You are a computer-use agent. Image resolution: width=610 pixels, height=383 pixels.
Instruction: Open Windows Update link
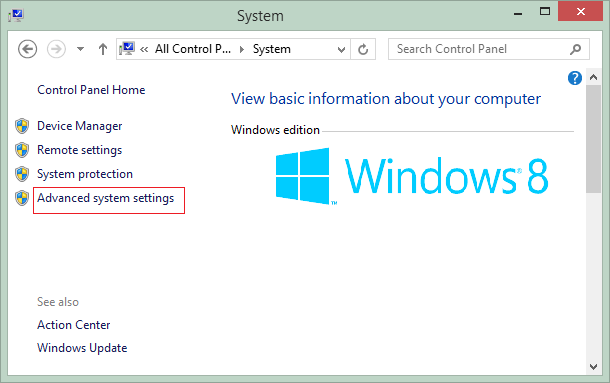click(x=82, y=348)
